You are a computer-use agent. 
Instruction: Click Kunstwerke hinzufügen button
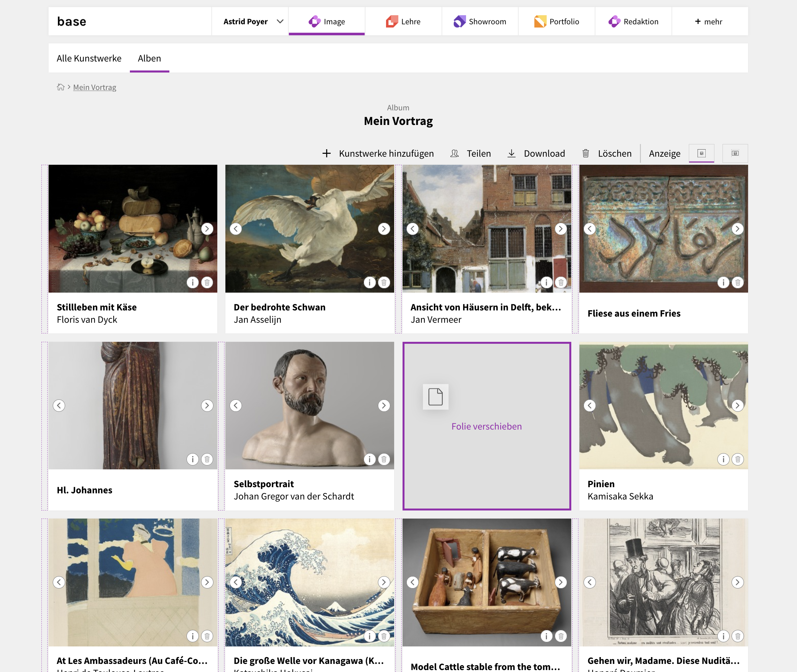(378, 153)
